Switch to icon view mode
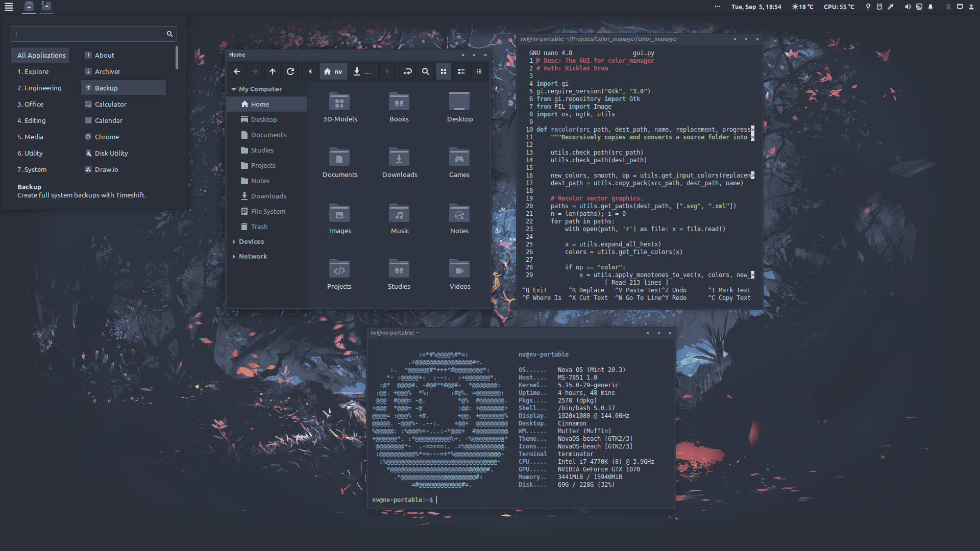This screenshot has width=980, height=551. pos(443,71)
